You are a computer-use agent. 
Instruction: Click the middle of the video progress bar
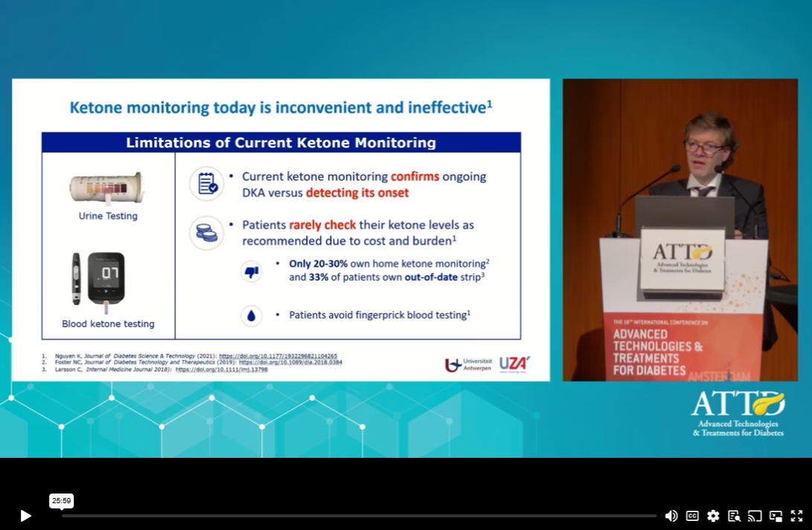[x=359, y=516]
